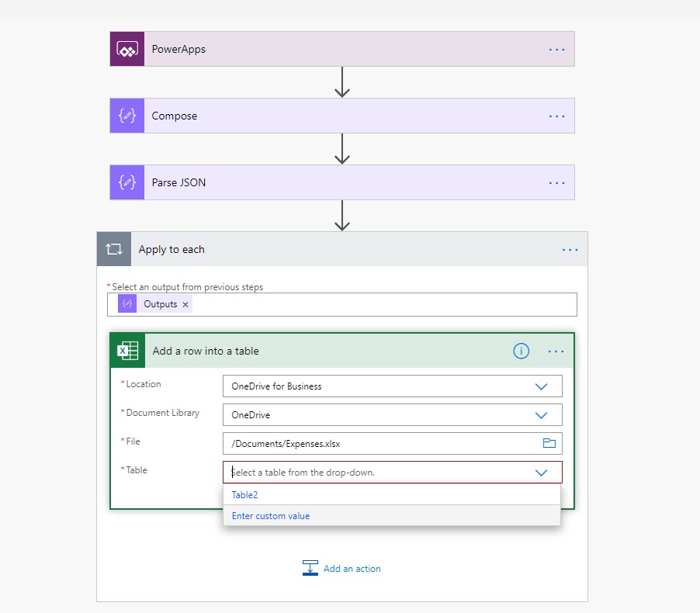Open the PowerApps step ellipsis menu

[x=557, y=49]
